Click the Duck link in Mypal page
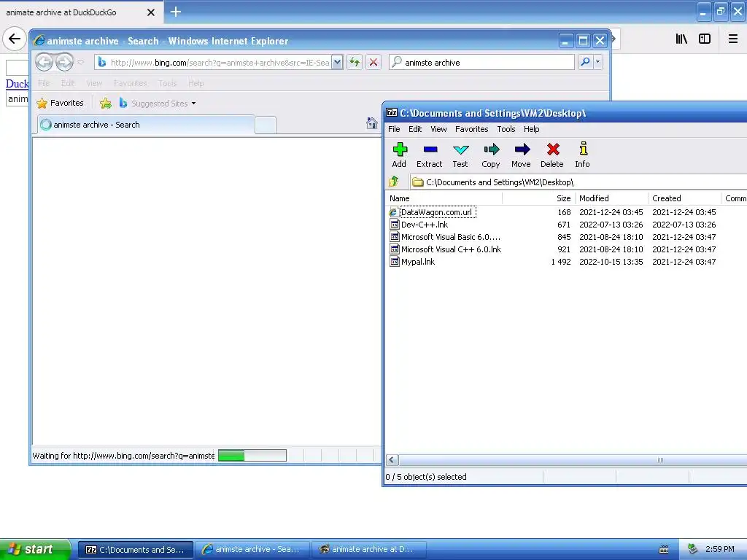 tap(18, 84)
